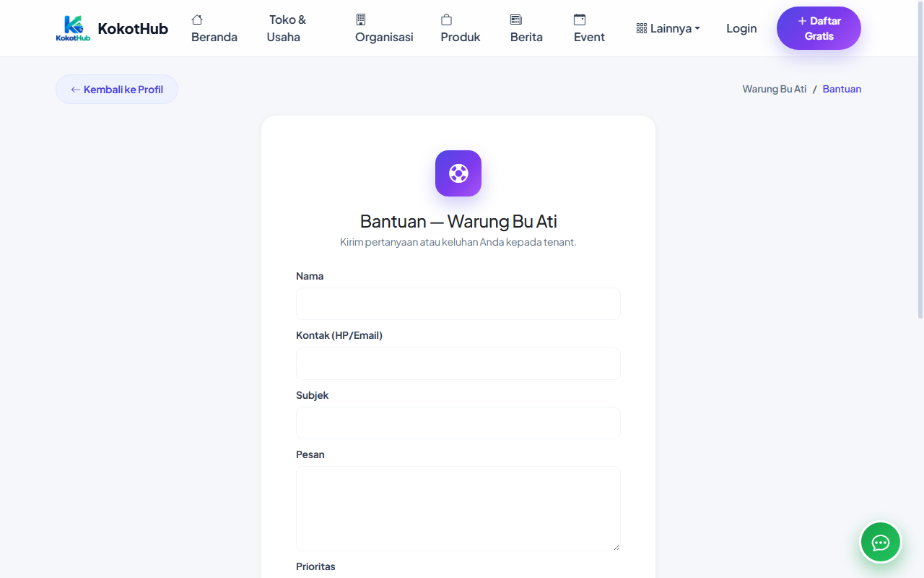Viewport: 924px width, 578px height.
Task: Click the KokotHub brand name text
Action: coord(133,29)
